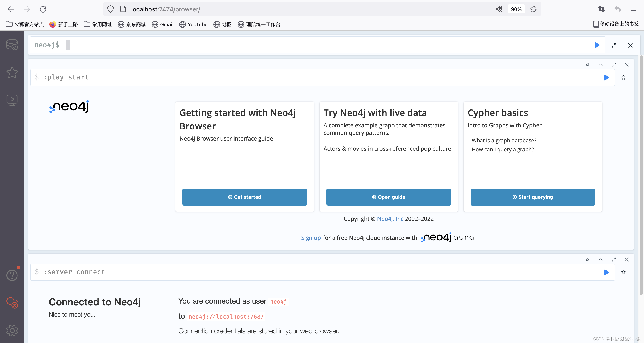The width and height of the screenshot is (644, 343).
Task: Click 'Try Neo4j with live data' heading
Action: click(375, 113)
